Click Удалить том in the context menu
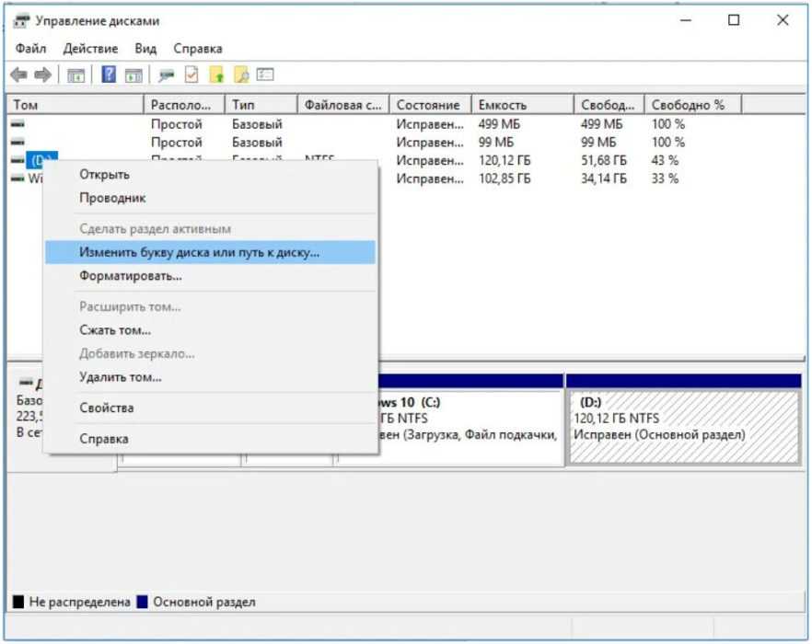Screen dimensions: 812x644 [120, 376]
